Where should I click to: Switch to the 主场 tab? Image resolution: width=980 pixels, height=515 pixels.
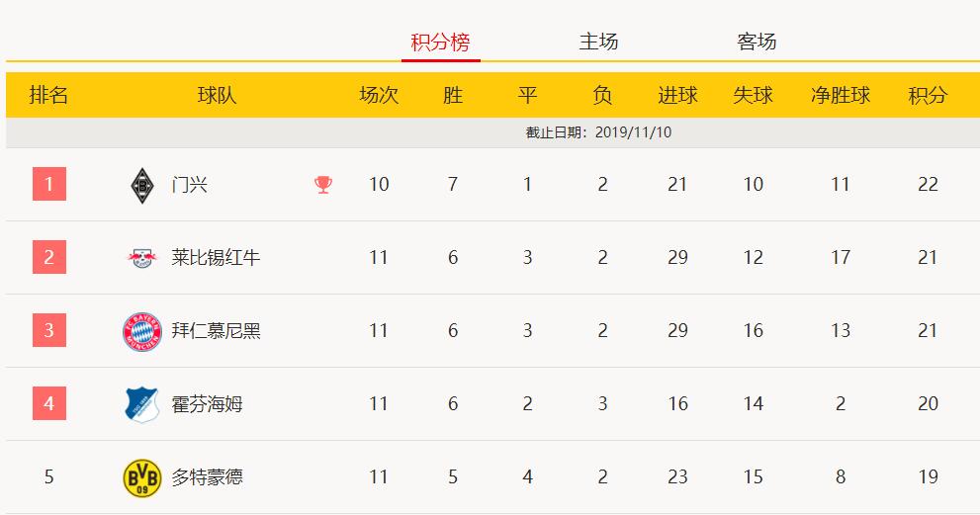point(598,42)
